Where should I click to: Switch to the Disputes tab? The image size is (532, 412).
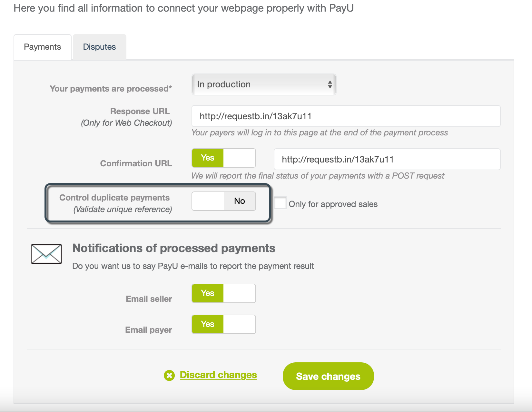click(x=99, y=47)
